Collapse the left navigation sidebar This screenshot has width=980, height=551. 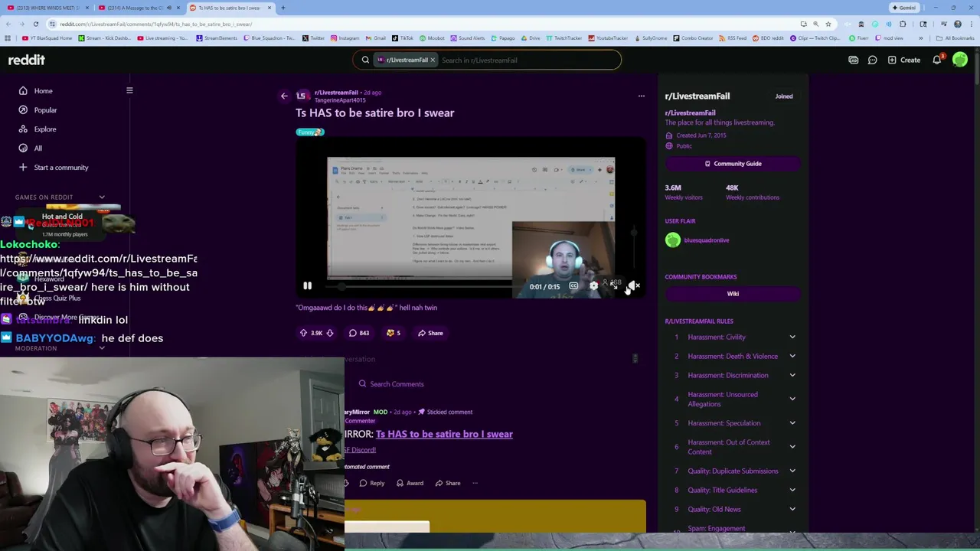129,91
